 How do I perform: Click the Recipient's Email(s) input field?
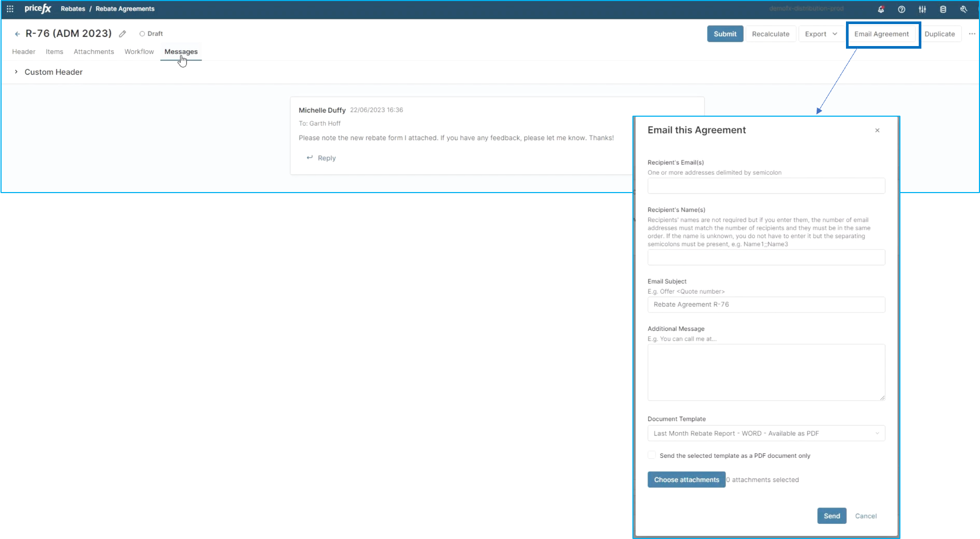coord(766,186)
